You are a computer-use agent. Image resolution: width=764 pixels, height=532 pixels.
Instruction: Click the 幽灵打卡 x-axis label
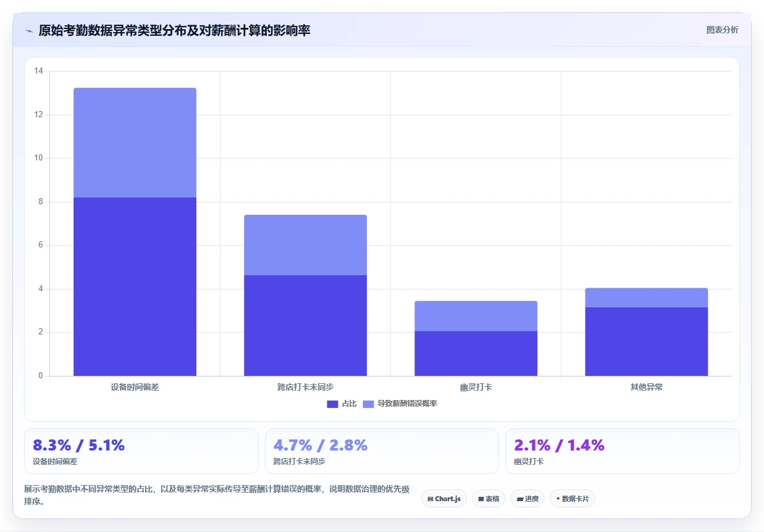(476, 387)
